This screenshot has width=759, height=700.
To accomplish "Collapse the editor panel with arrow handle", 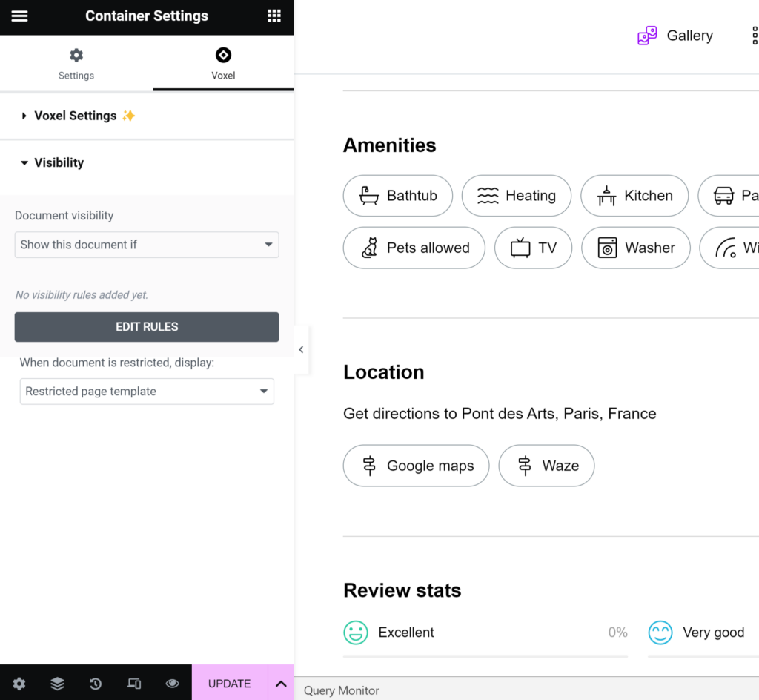I will point(301,350).
